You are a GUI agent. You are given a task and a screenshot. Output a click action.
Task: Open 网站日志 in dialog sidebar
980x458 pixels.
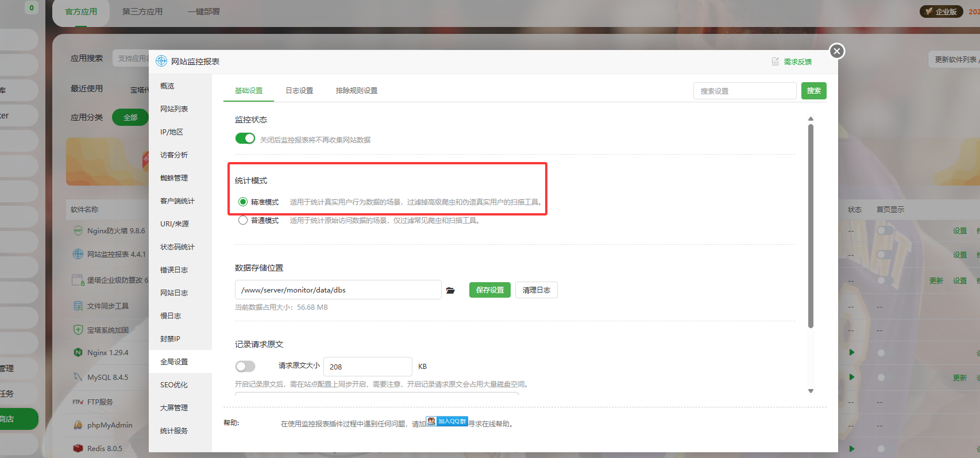pyautogui.click(x=180, y=292)
